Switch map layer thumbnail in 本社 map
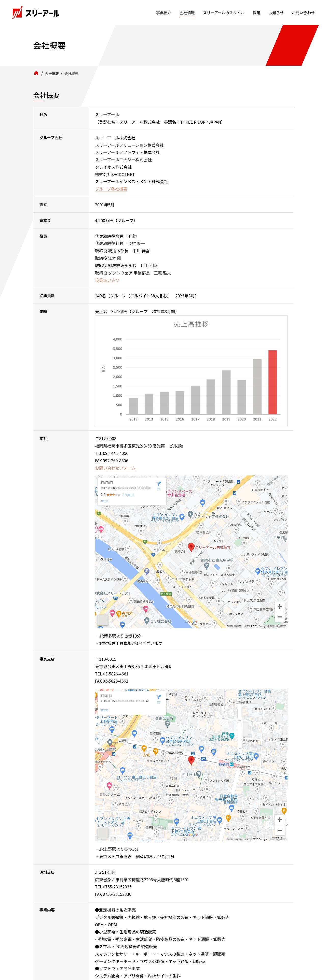Image resolution: width=327 pixels, height=980 pixels. pyautogui.click(x=103, y=620)
